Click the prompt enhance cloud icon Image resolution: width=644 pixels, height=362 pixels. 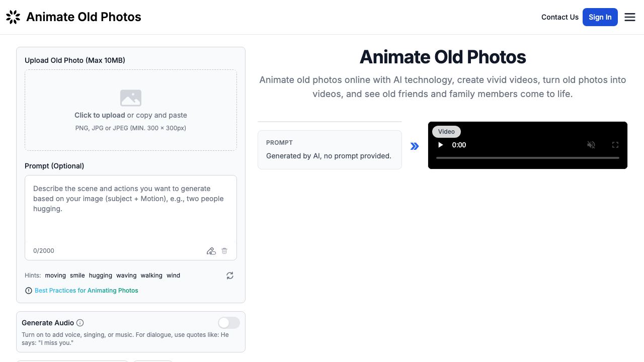[211, 251]
